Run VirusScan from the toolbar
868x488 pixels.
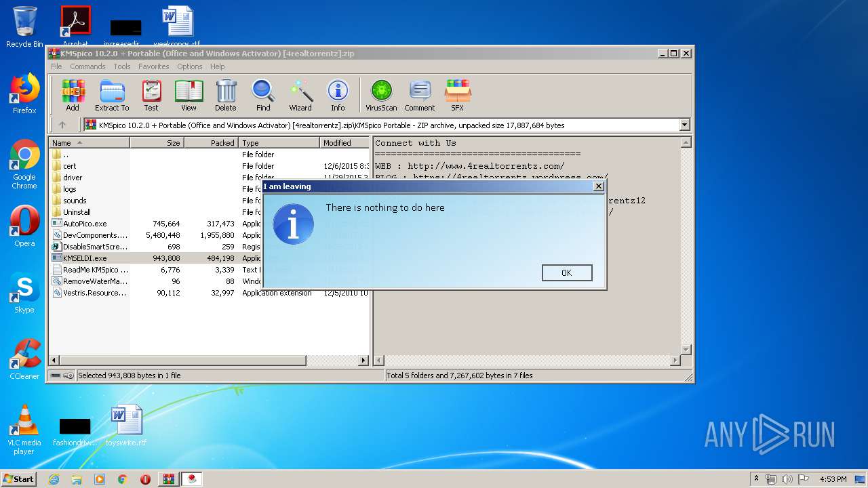tap(381, 96)
